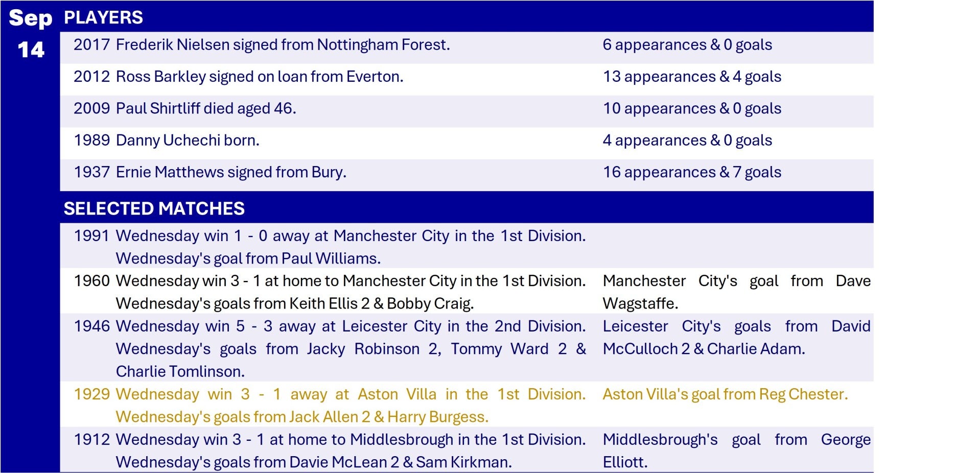Select the 2017 Frederik Nielsen signing entry
The image size is (980, 473).
tap(262, 45)
